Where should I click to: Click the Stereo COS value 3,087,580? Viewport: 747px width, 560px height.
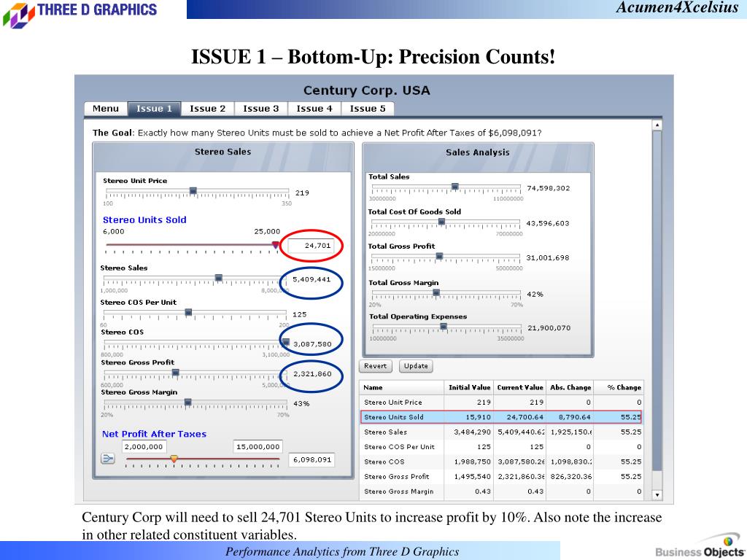coord(312,344)
